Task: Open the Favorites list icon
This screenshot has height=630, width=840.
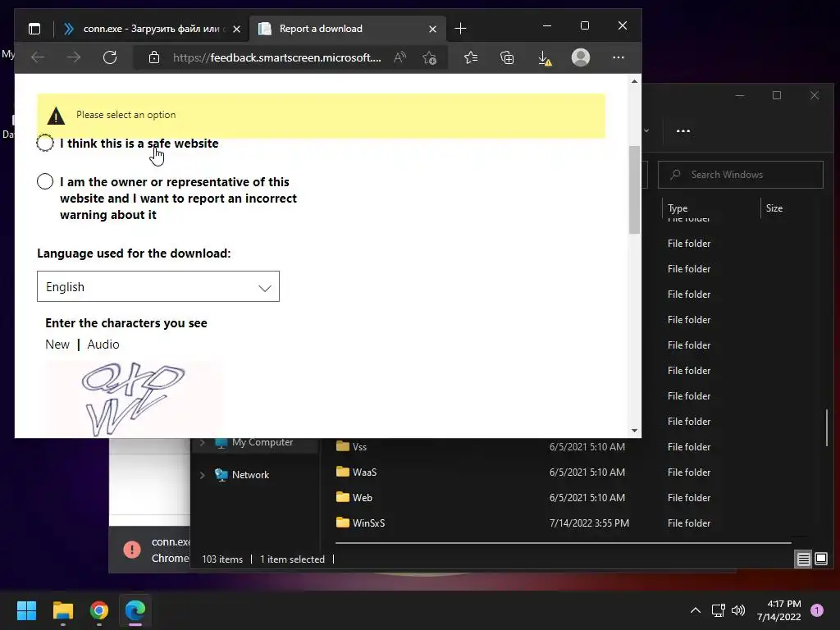Action: [x=471, y=57]
